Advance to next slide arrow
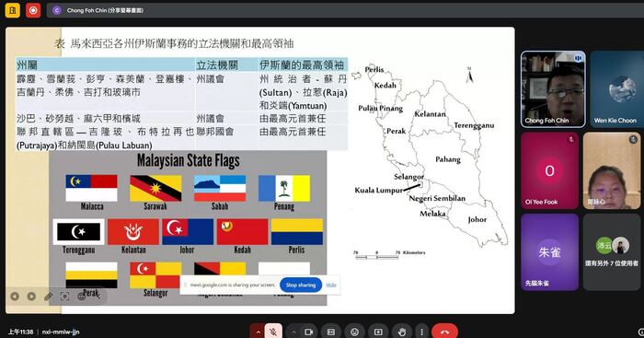644x338 pixels. [31, 296]
